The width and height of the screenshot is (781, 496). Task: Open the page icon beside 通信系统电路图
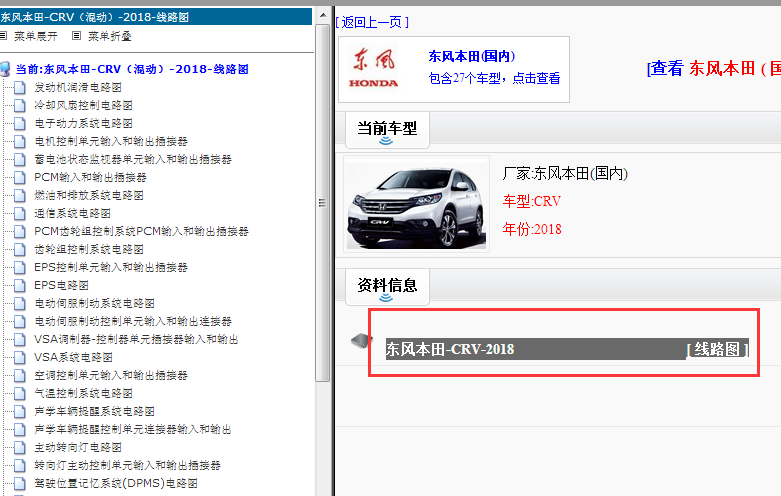click(x=20, y=214)
